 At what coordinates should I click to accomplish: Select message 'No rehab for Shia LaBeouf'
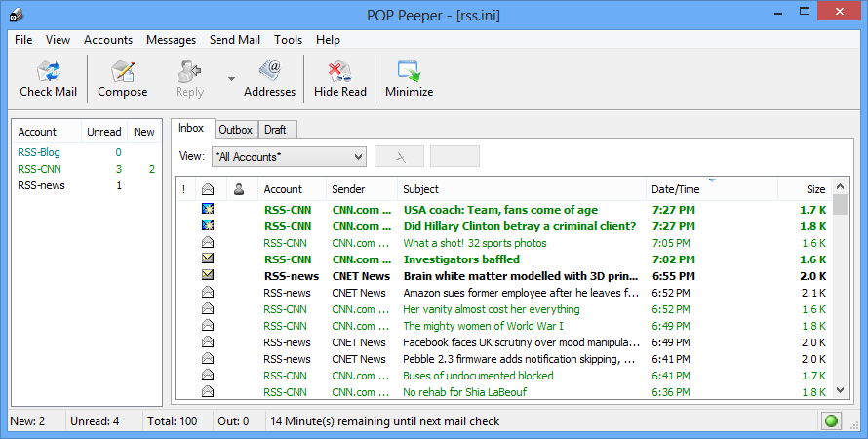[x=504, y=392]
